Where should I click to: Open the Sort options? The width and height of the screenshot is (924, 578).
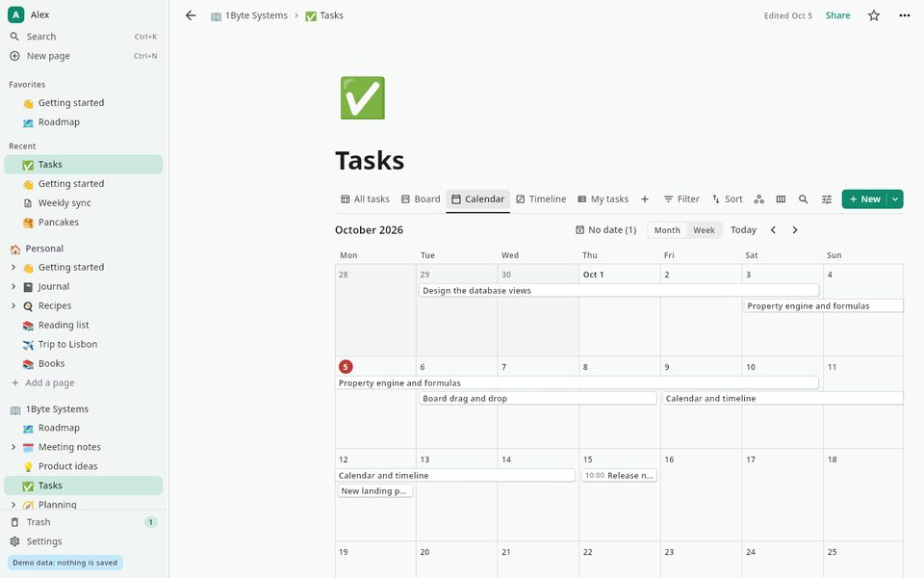click(728, 199)
